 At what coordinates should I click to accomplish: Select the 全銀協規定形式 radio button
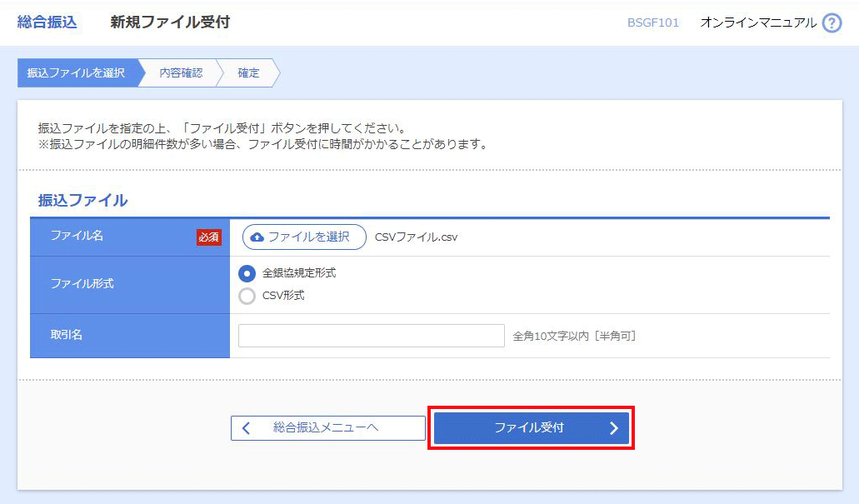click(247, 273)
